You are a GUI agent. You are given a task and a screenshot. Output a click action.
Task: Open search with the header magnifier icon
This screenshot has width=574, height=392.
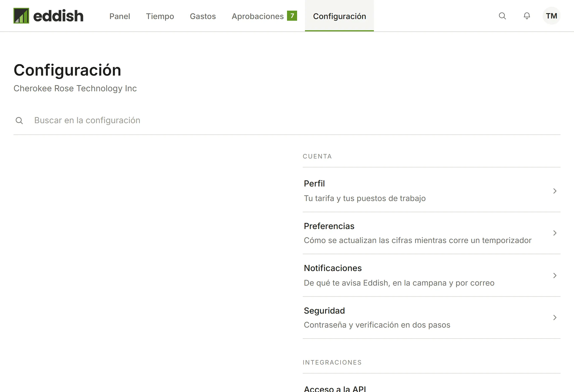(x=502, y=16)
